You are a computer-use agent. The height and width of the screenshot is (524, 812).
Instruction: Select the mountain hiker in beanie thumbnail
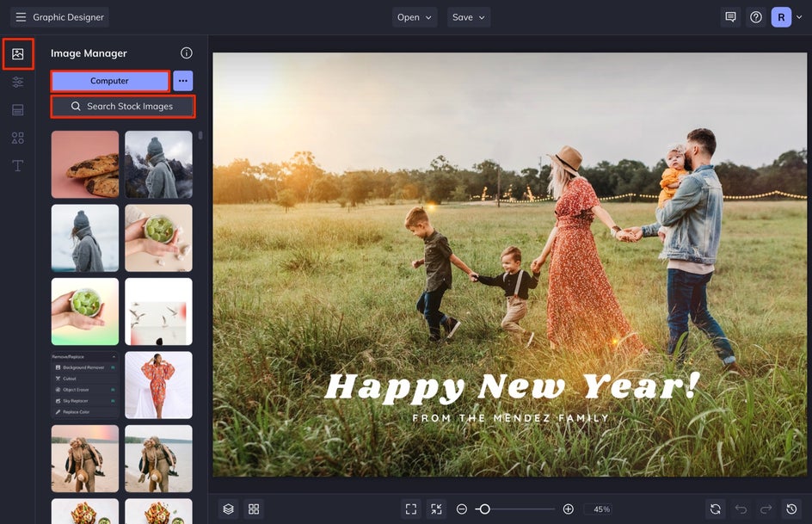[x=158, y=164]
